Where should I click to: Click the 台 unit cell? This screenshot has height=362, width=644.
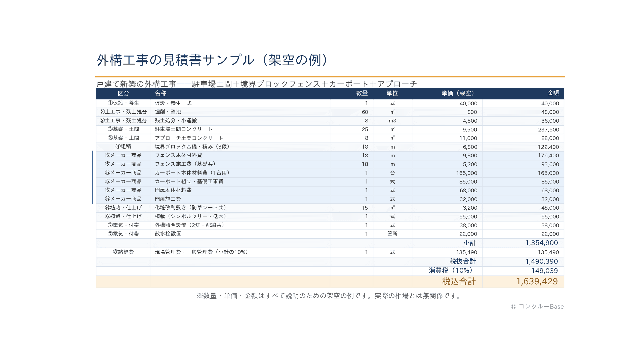[x=392, y=173]
